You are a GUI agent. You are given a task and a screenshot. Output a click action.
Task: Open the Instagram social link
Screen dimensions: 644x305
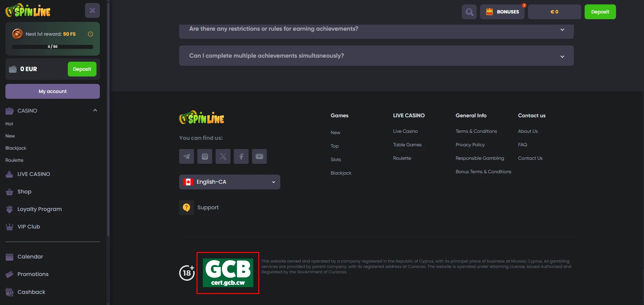click(x=205, y=156)
